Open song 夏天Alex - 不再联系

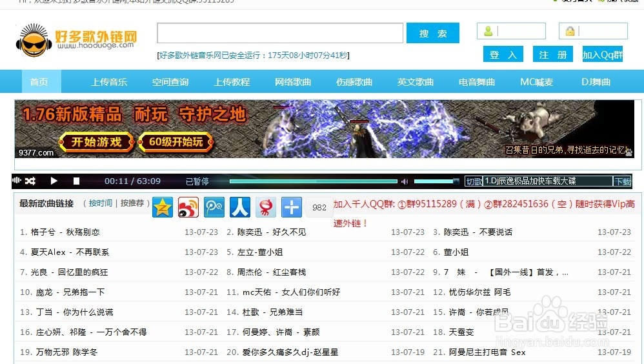[x=70, y=252]
